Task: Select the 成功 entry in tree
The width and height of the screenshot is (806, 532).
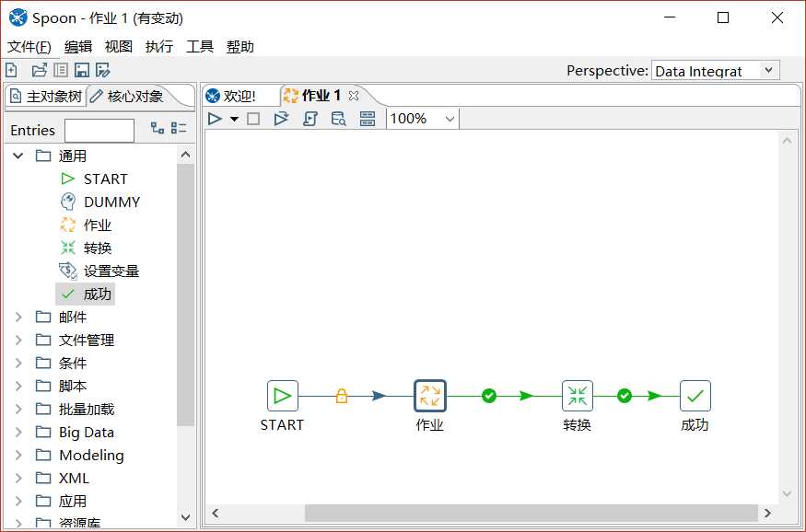Action: [86, 294]
